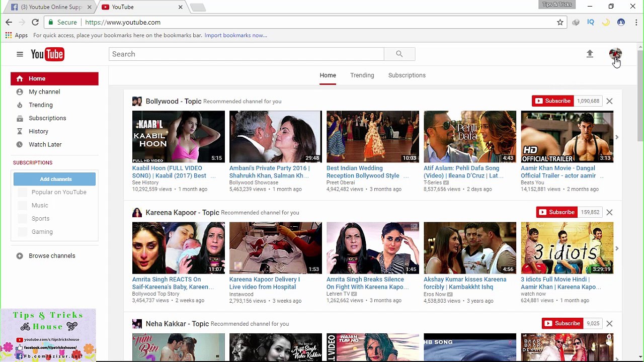Viewport: 644px width, 362px height.
Task: Click the browser address bar URL
Action: point(123,22)
